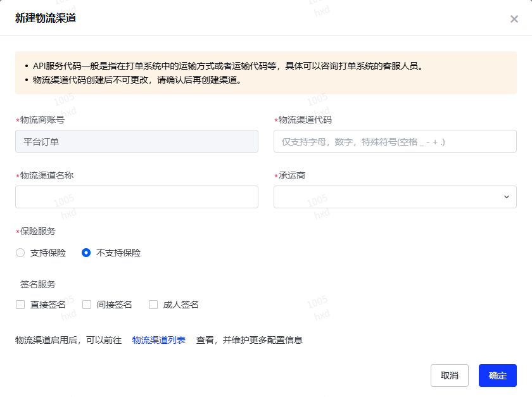Click the 物流渠道代码 field label
This screenshot has height=397, width=532.
click(x=305, y=120)
